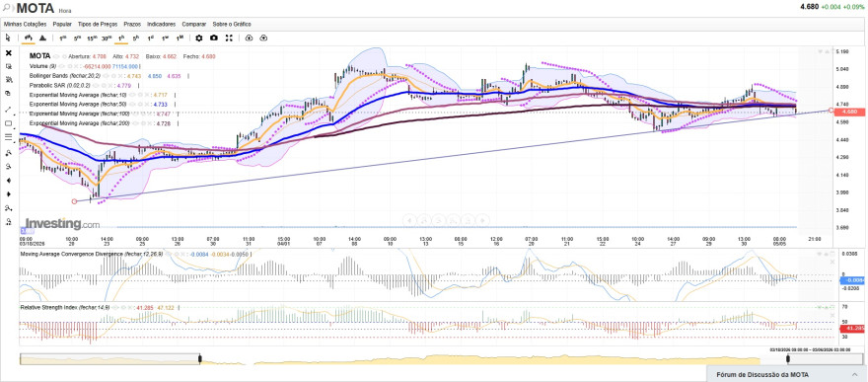Save chart to cloud

click(263, 38)
